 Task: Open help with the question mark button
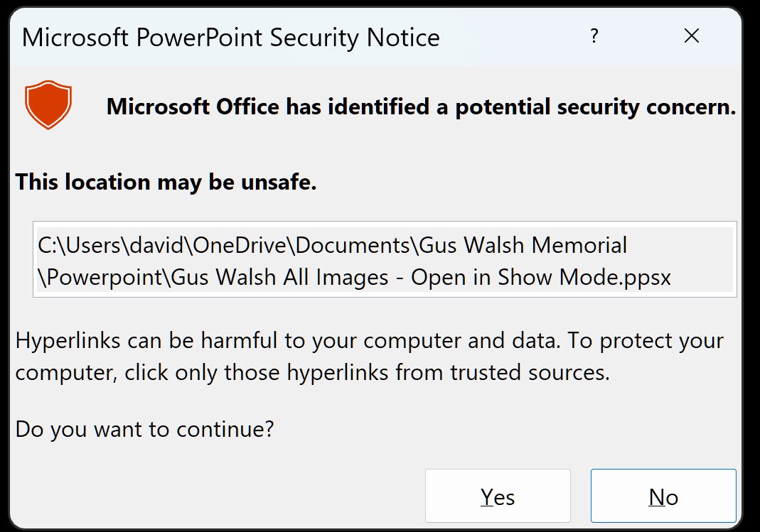pos(594,36)
